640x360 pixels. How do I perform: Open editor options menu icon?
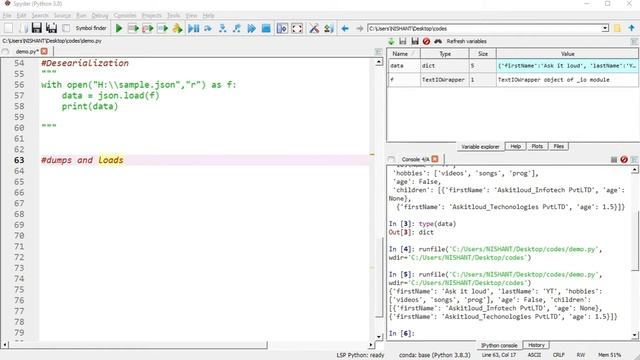point(378,51)
